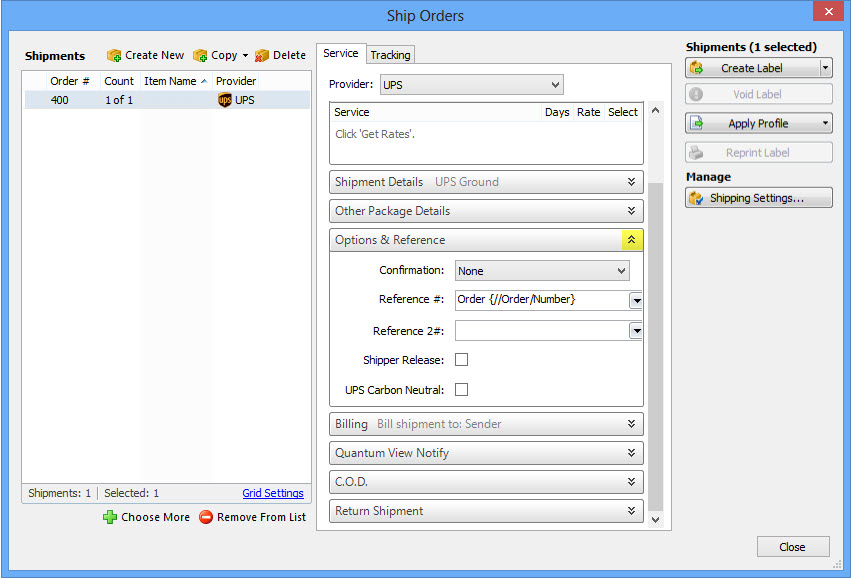Click the Days column header in rates grid
This screenshot has width=851, height=578.
[x=557, y=112]
